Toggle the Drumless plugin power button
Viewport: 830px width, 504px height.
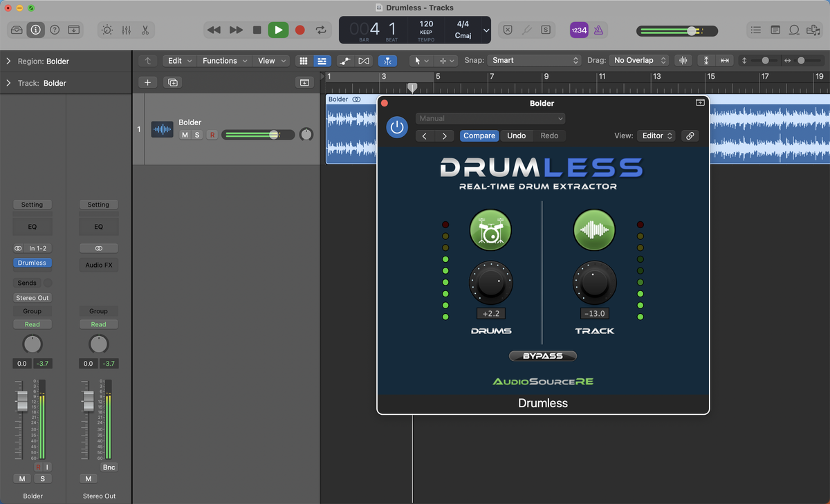point(396,127)
